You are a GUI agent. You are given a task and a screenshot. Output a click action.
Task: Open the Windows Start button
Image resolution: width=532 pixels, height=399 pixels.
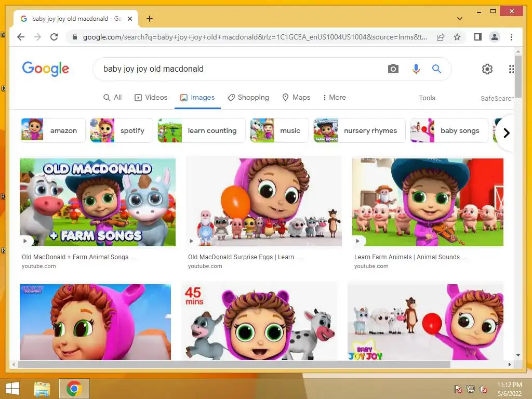point(12,388)
